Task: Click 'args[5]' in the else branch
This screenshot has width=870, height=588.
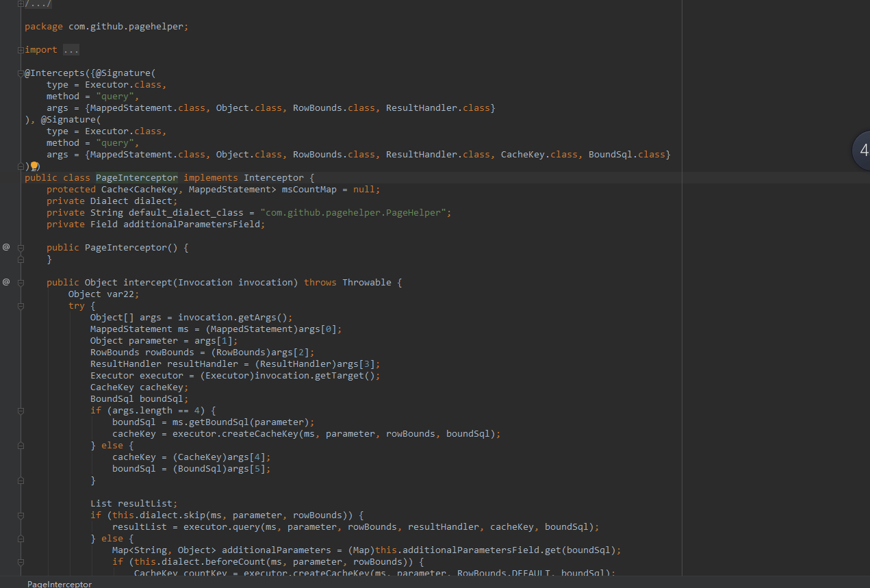Action: click(246, 468)
